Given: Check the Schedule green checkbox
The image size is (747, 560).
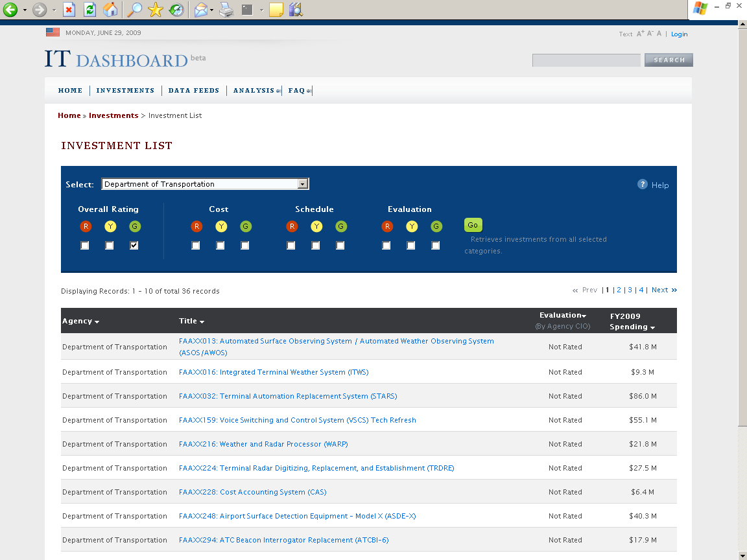Looking at the screenshot, I should (x=340, y=245).
